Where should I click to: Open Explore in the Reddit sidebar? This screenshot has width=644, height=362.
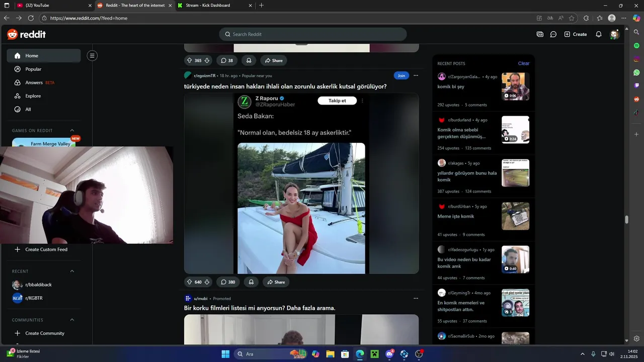(x=44, y=96)
